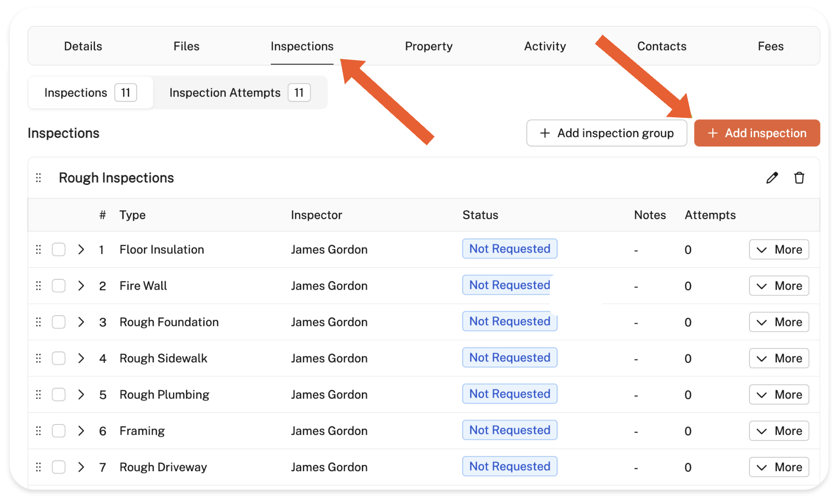This screenshot has width=836, height=504.
Task: Click Add inspection group button
Action: [x=606, y=133]
